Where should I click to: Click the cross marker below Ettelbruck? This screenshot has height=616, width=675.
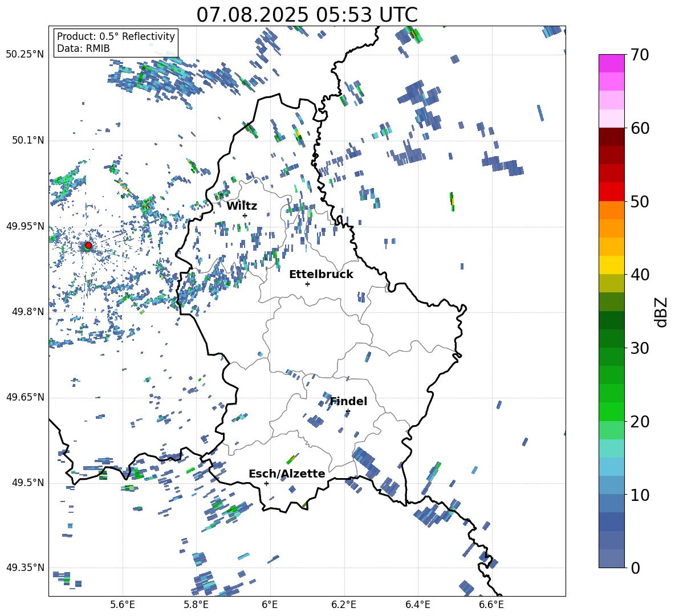click(x=307, y=284)
